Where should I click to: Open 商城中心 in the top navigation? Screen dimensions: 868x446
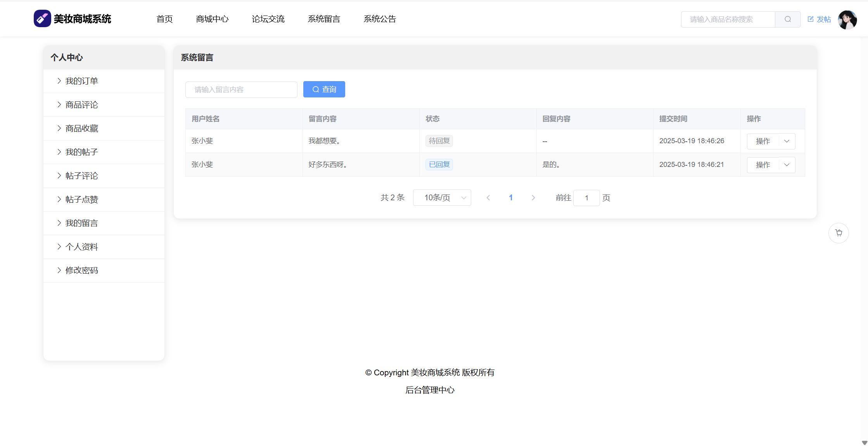[212, 19]
